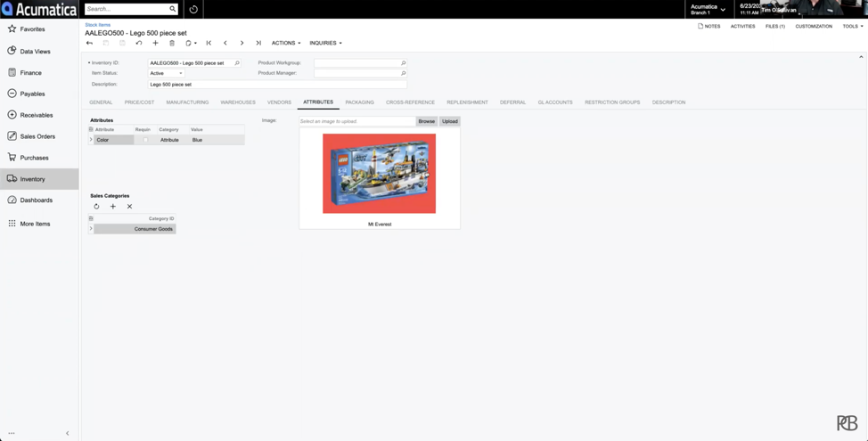Jump to the first record
Viewport: 868px width, 441px height.
pyautogui.click(x=209, y=43)
